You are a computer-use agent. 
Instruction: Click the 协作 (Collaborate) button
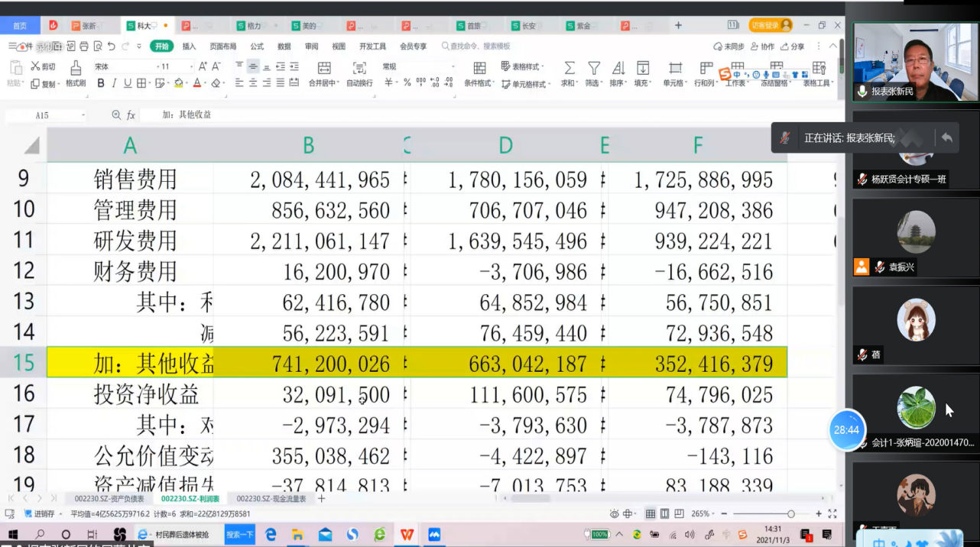(x=761, y=47)
